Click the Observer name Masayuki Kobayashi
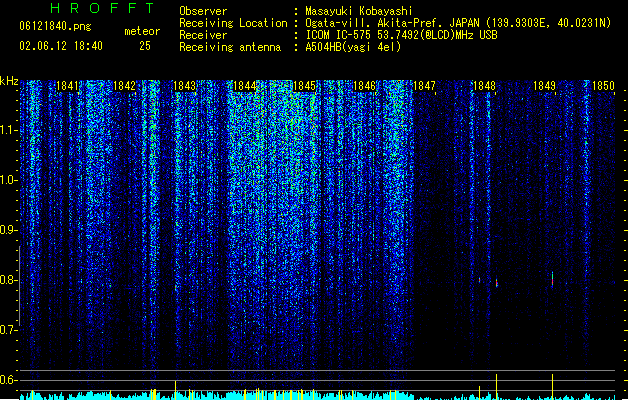Image resolution: width=629 pixels, height=400 pixels. pyautogui.click(x=359, y=11)
